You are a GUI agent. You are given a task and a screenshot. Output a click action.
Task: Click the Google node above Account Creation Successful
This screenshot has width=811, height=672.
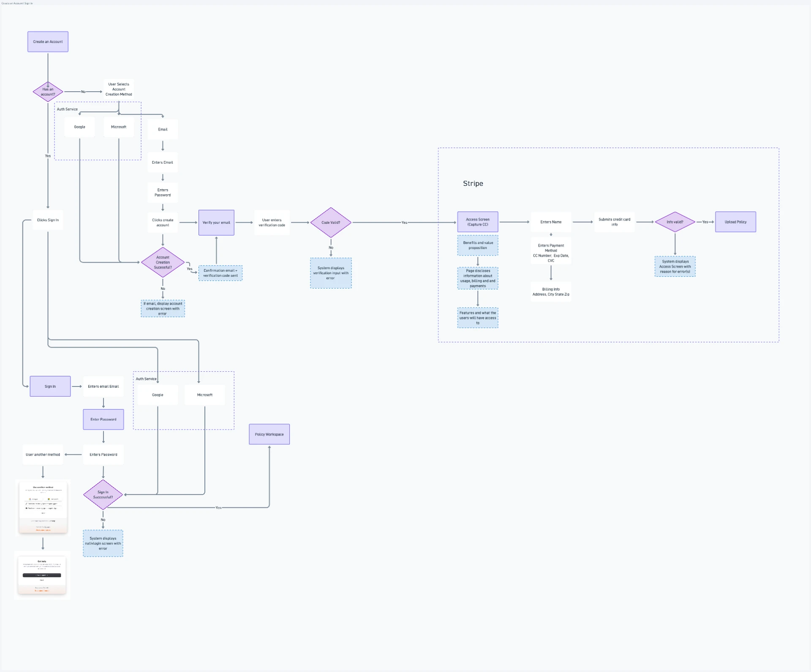pos(80,127)
